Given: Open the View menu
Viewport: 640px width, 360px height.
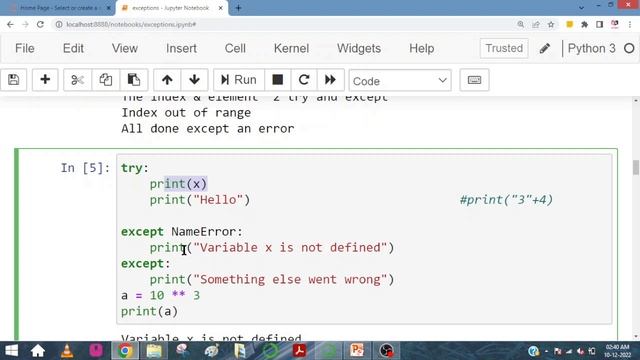Looking at the screenshot, I should pyautogui.click(x=124, y=48).
